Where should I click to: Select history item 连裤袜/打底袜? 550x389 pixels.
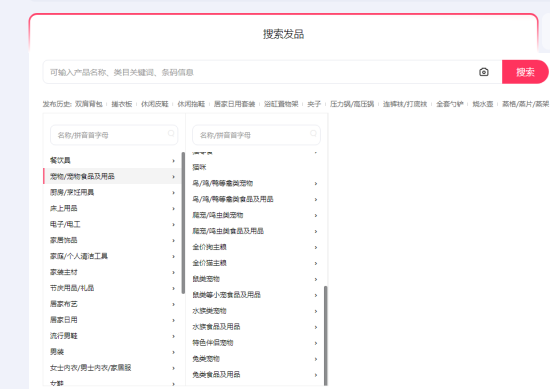tap(405, 104)
